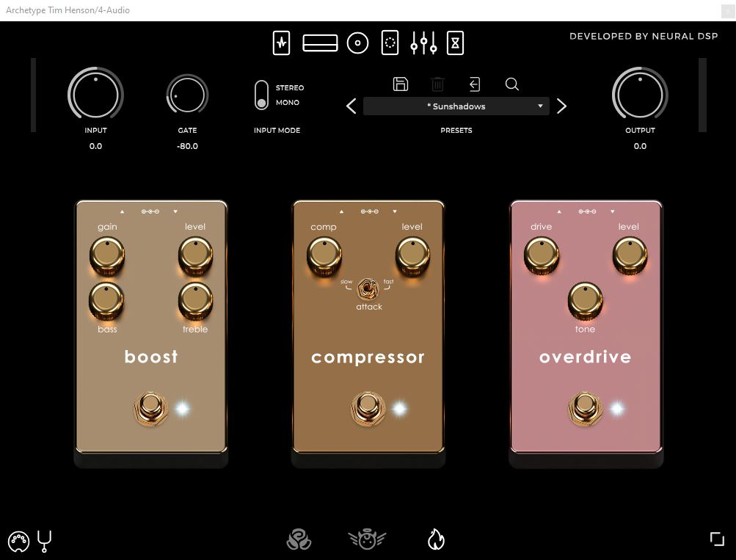This screenshot has width=736, height=560.
Task: Open the pre-effects pedals section icon
Action: (x=281, y=43)
